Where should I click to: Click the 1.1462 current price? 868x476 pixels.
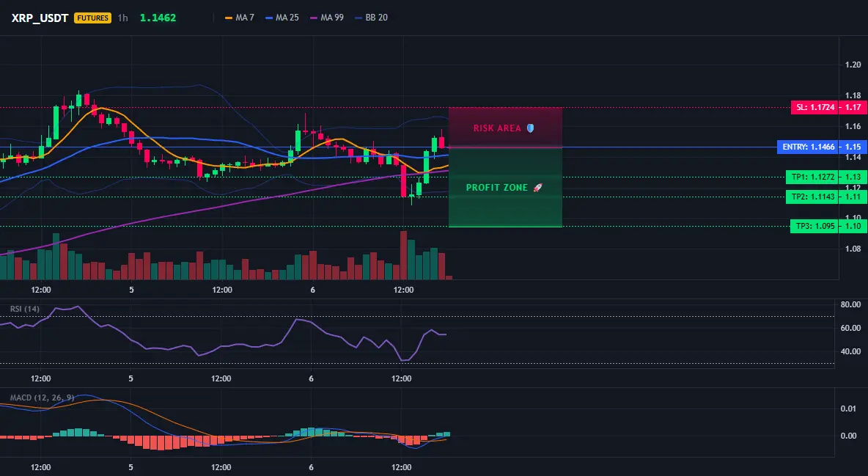[x=158, y=18]
